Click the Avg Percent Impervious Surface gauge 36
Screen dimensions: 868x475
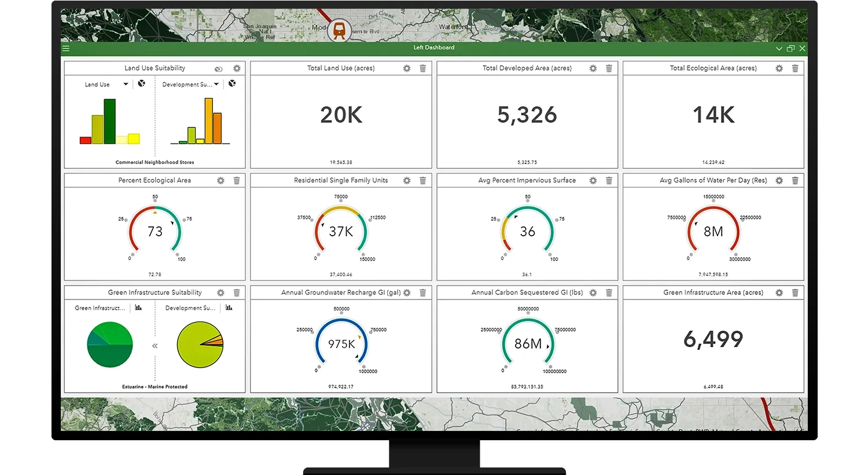coord(527,232)
